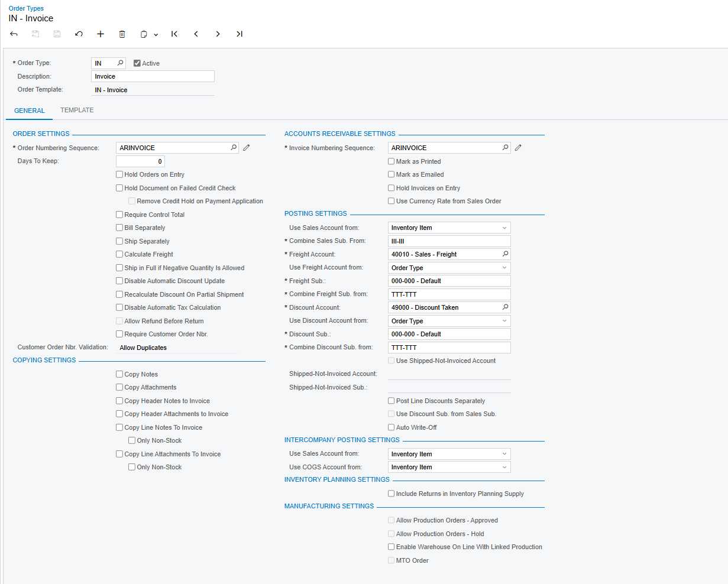The image size is (728, 584).
Task: Enable Disable Automatic Discount Update checkbox
Action: pos(119,281)
